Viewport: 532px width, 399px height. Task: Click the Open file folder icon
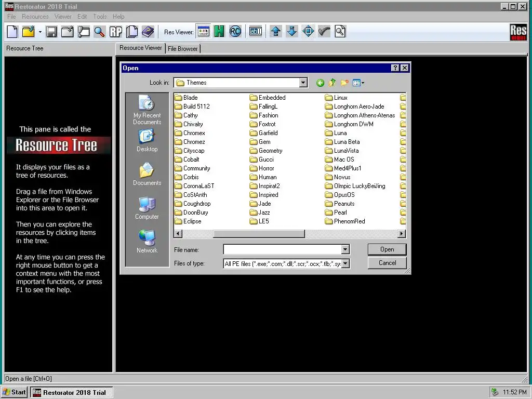tap(29, 32)
